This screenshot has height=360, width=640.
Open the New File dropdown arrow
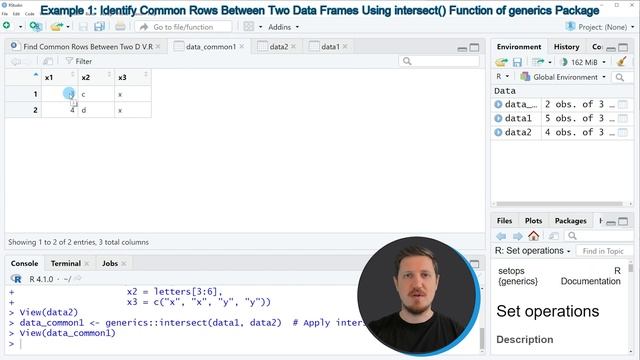(x=20, y=27)
